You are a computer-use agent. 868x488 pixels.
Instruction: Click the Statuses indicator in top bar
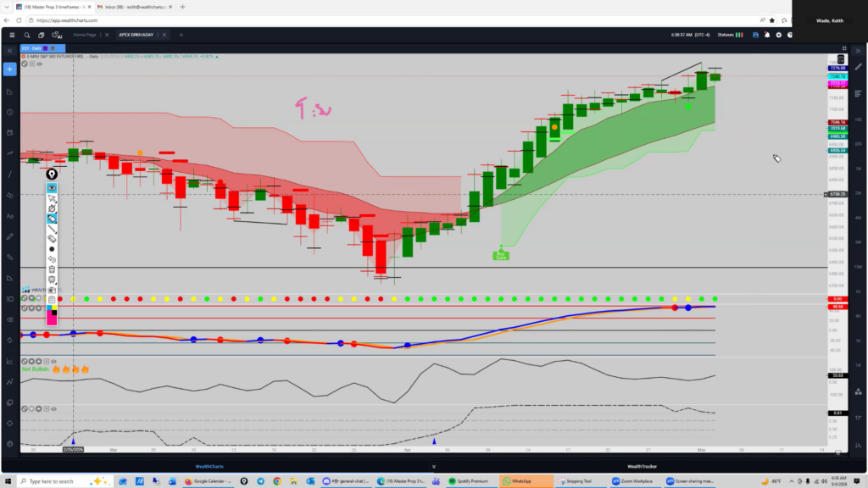(x=730, y=35)
